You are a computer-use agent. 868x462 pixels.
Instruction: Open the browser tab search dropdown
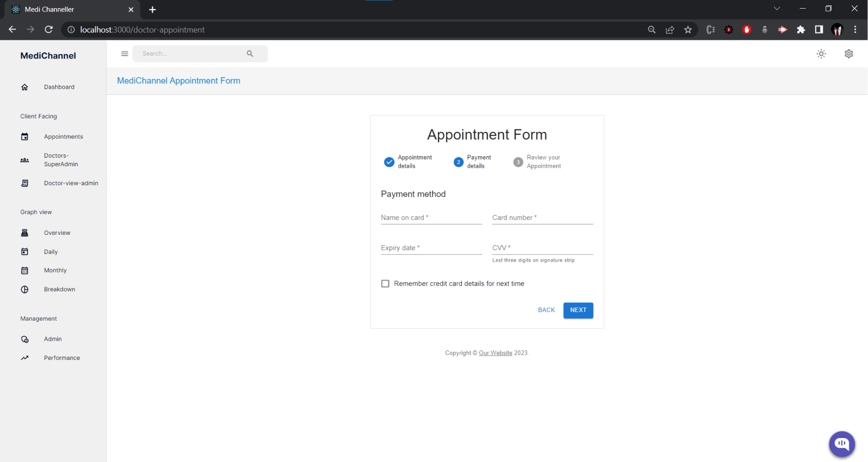coord(776,8)
